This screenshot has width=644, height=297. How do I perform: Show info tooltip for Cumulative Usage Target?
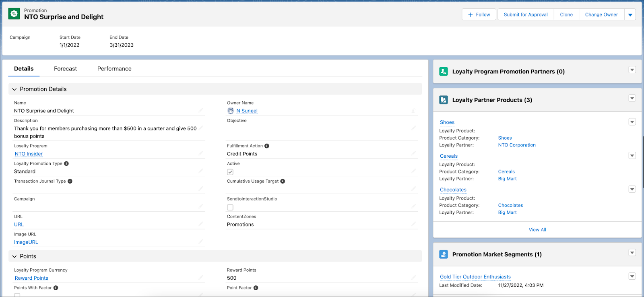(x=283, y=181)
